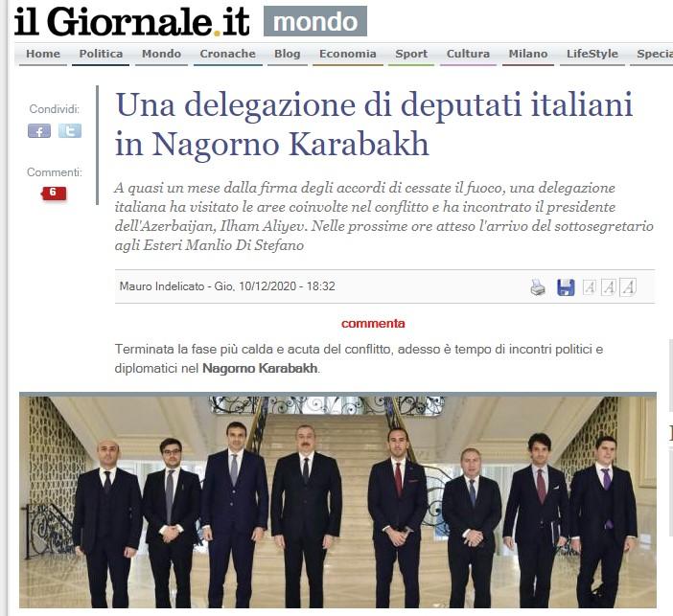
Task: Share the article on Twitter
Action: click(70, 131)
